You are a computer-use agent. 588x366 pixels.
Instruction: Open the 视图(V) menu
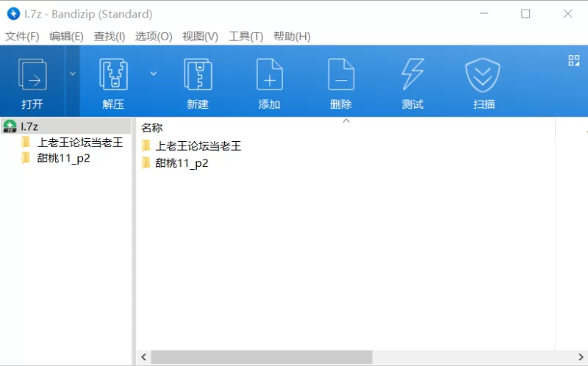200,36
